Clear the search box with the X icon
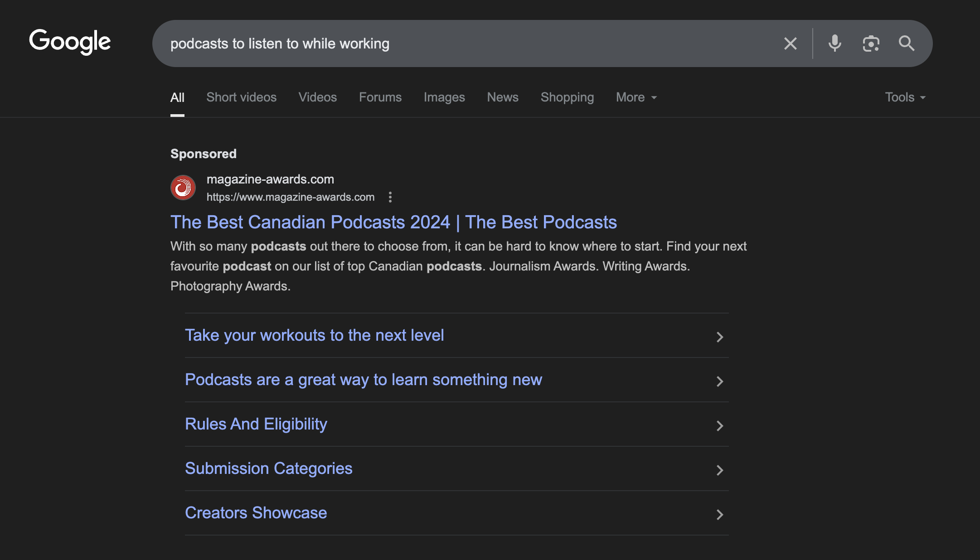This screenshot has width=980, height=560. [791, 43]
